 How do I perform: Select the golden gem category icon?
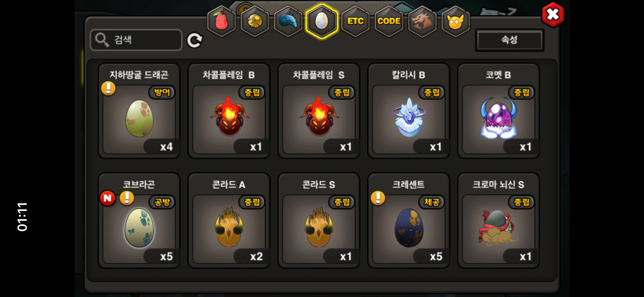coord(255,21)
